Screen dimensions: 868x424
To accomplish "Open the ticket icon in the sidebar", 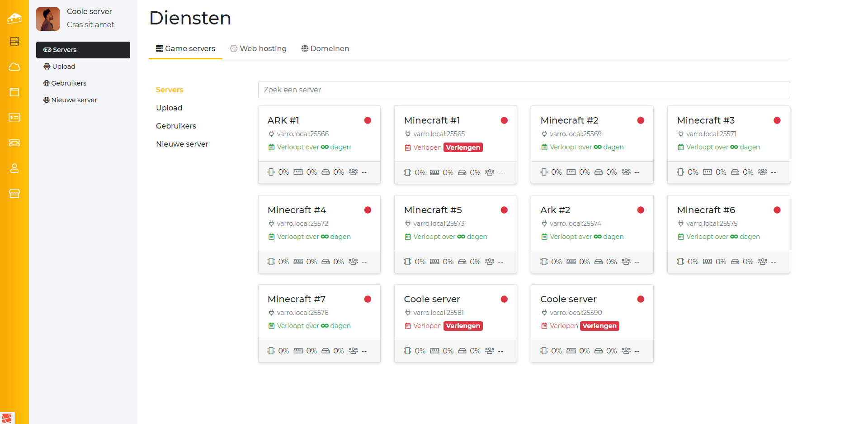I will 14,143.
